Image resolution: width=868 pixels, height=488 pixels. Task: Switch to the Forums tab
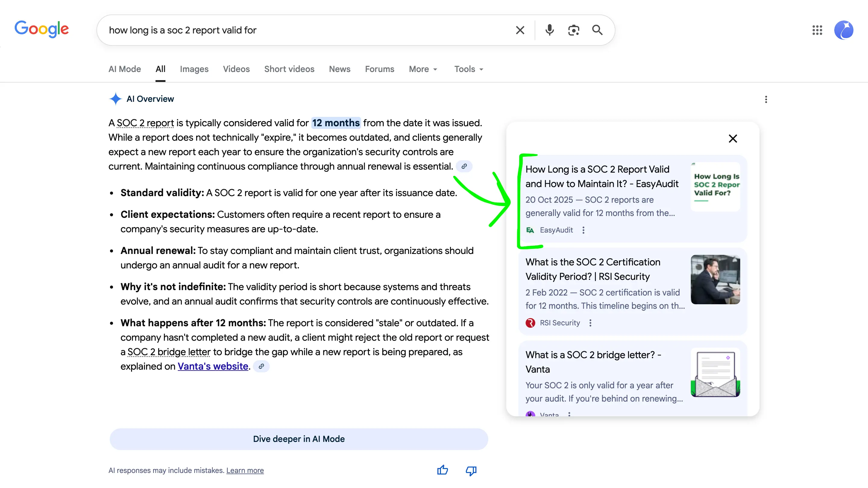pos(379,69)
